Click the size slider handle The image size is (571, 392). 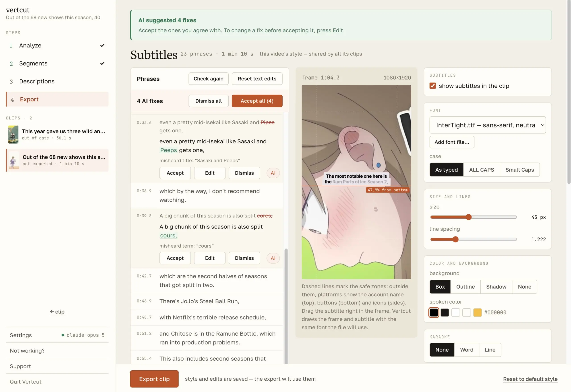468,217
